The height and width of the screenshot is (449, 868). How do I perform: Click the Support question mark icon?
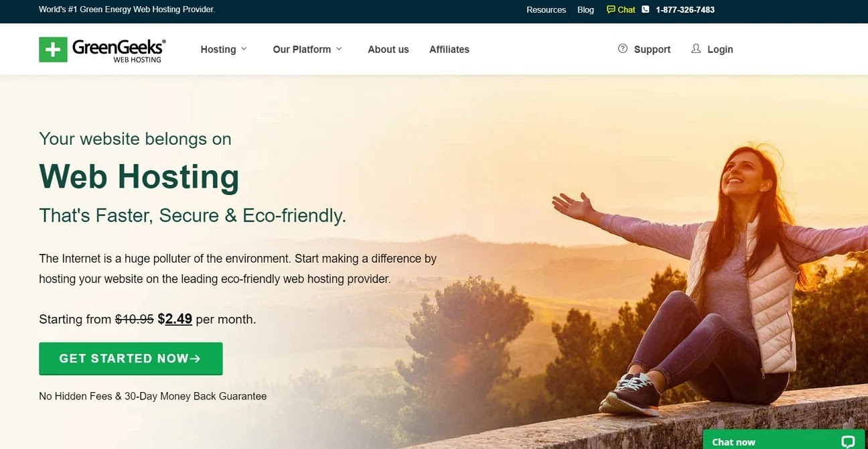tap(623, 48)
